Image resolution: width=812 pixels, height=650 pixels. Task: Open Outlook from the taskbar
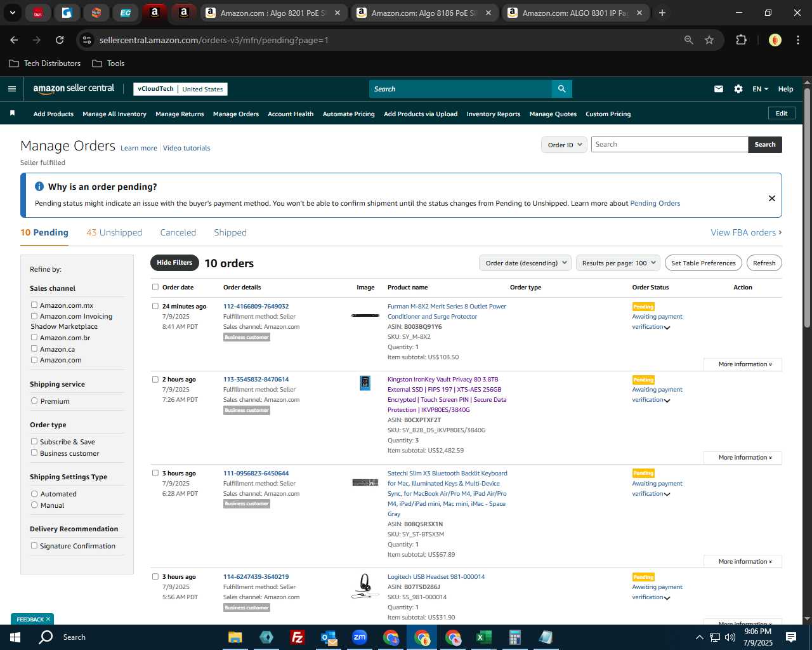[329, 637]
